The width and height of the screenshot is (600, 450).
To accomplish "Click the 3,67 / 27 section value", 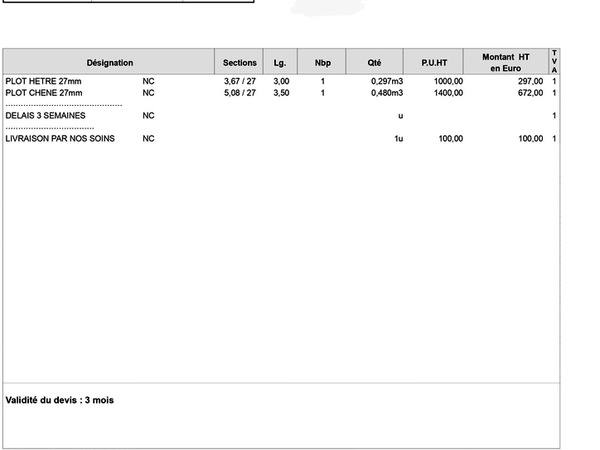I will click(x=240, y=81).
